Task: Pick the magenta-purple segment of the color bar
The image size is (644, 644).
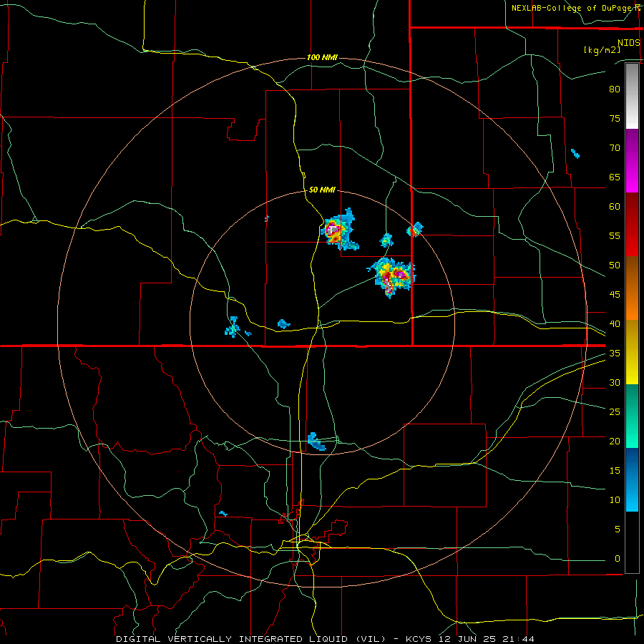Action: pos(632,161)
